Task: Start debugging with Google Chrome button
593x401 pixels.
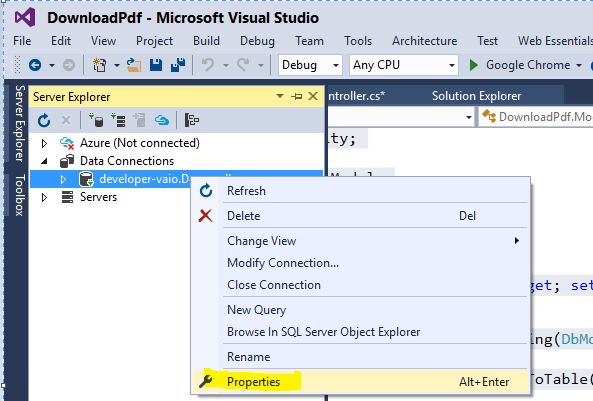Action: coord(525,65)
